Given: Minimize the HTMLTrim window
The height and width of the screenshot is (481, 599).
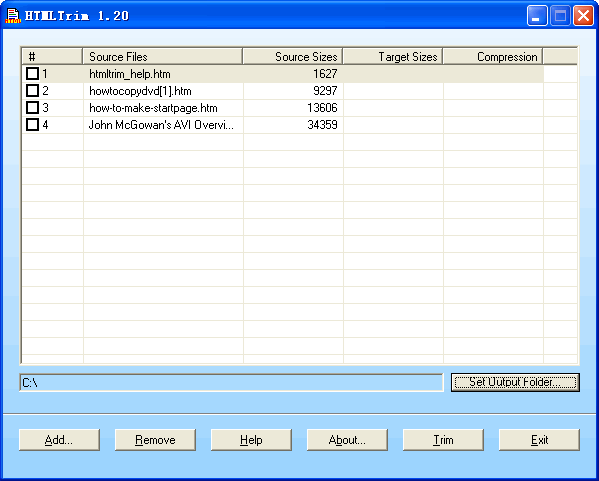Looking at the screenshot, I should point(537,16).
